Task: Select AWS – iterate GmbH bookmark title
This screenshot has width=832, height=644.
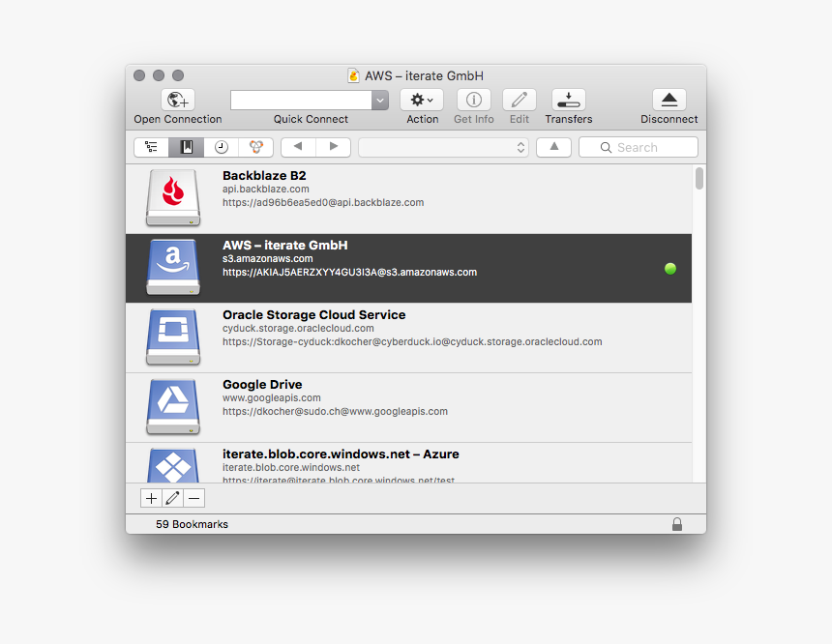Action: click(x=285, y=245)
